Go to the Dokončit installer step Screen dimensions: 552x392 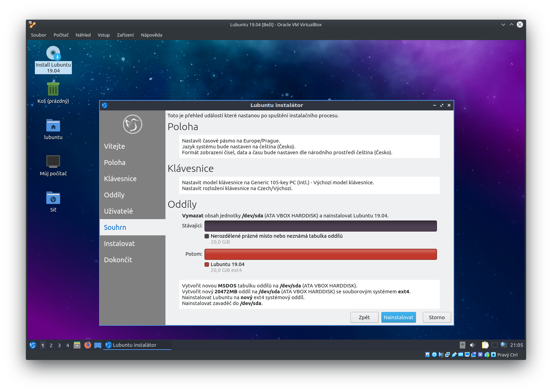[133, 260]
